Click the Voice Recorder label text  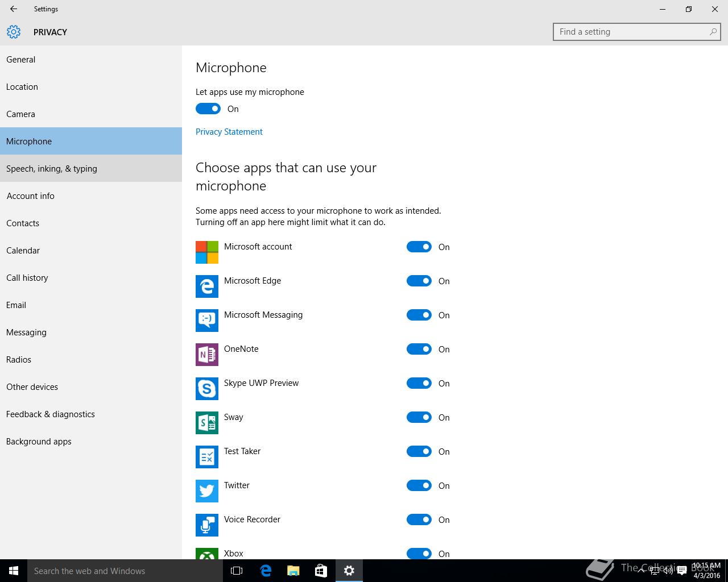tap(252, 519)
